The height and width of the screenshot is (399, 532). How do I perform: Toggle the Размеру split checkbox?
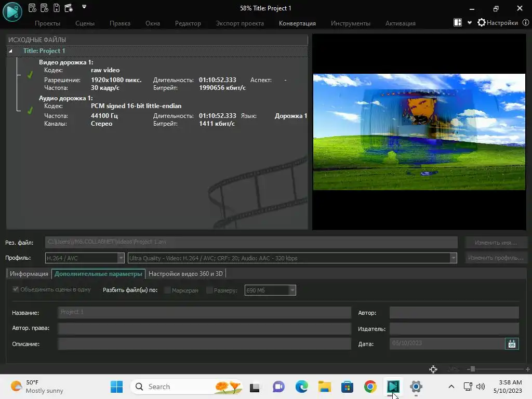209,290
